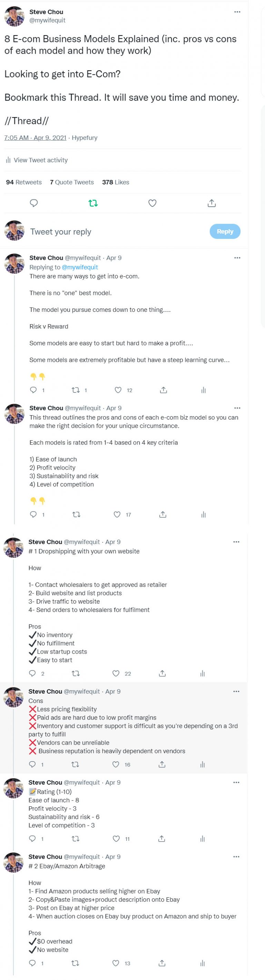This screenshot has width=265, height=980.
Task: Type in Tweet your reply field
Action: coord(114,232)
